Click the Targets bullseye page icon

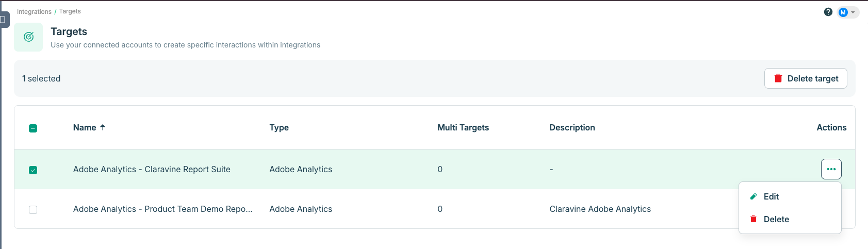coord(28,37)
